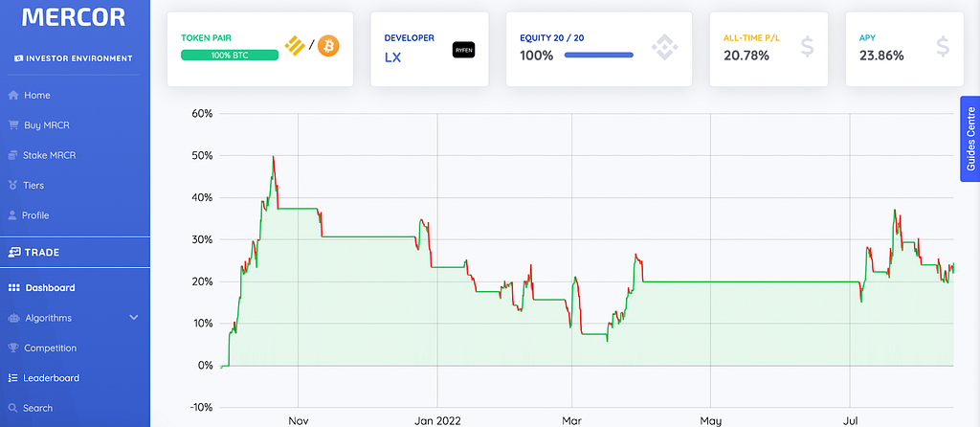
Task: Click the Leaderboard list icon
Action: [x=13, y=377]
